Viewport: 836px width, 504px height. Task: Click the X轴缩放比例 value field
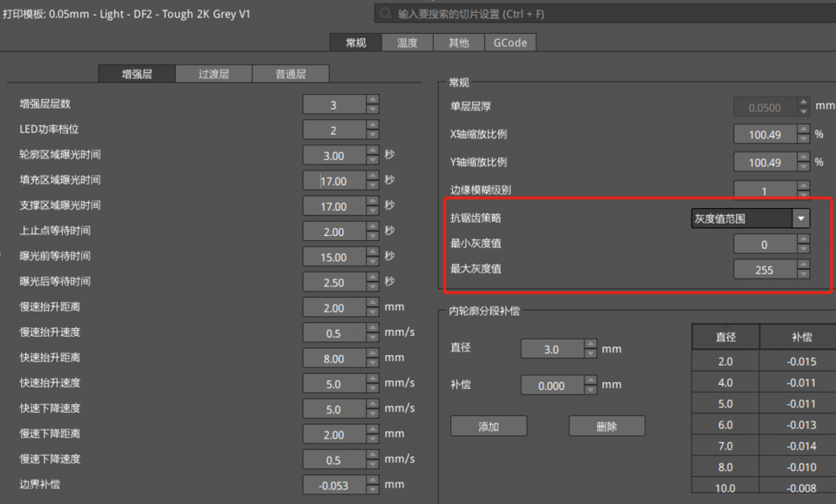tap(765, 134)
